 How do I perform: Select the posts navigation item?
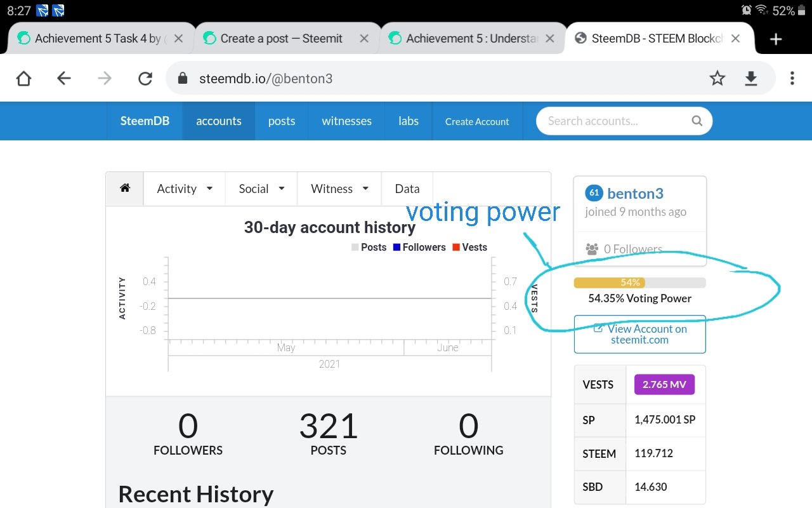(x=282, y=121)
